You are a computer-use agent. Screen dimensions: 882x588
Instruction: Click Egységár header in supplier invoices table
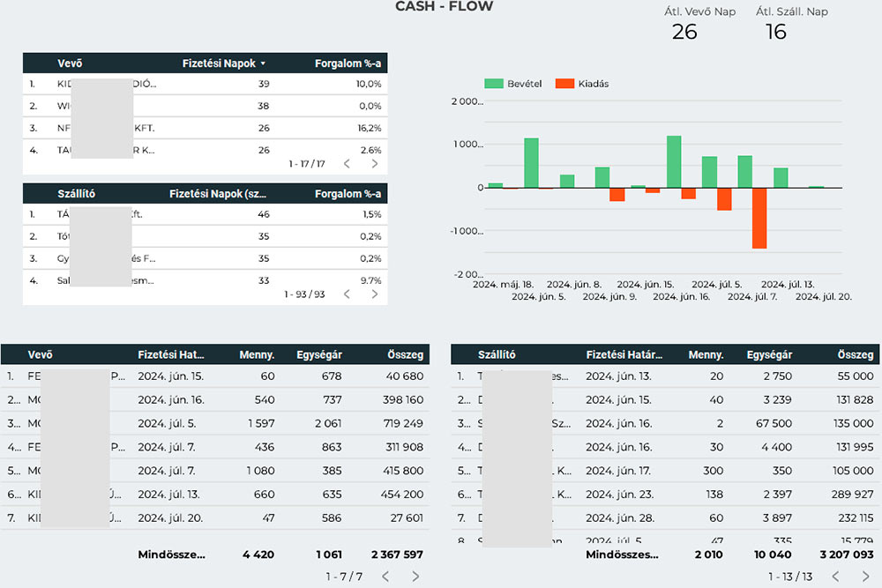click(x=769, y=355)
